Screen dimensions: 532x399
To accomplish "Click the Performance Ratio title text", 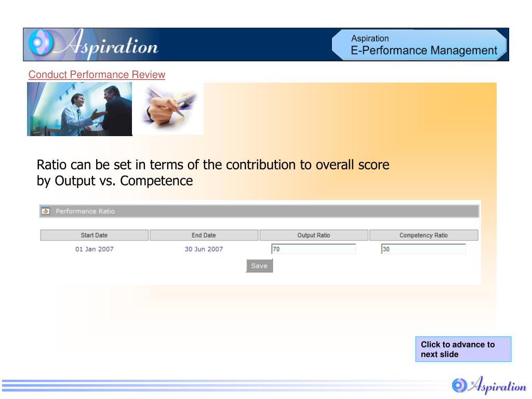I will click(x=85, y=211).
